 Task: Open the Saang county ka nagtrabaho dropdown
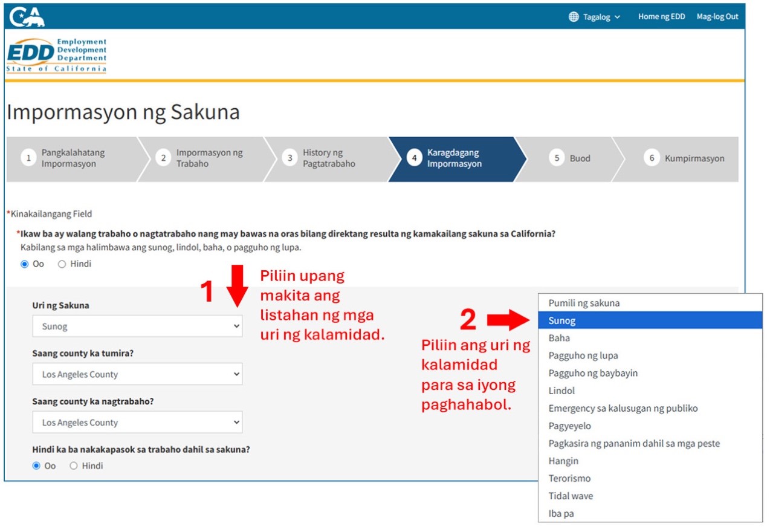pyautogui.click(x=137, y=422)
